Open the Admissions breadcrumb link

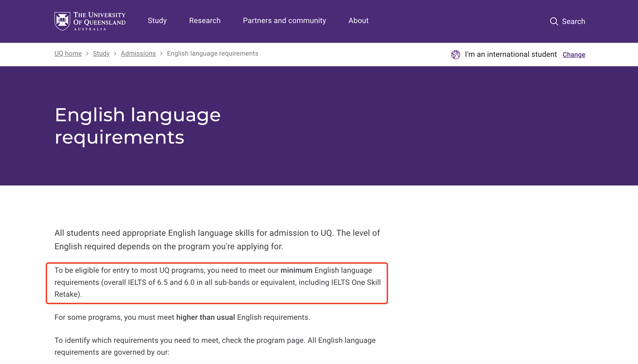[x=138, y=54]
